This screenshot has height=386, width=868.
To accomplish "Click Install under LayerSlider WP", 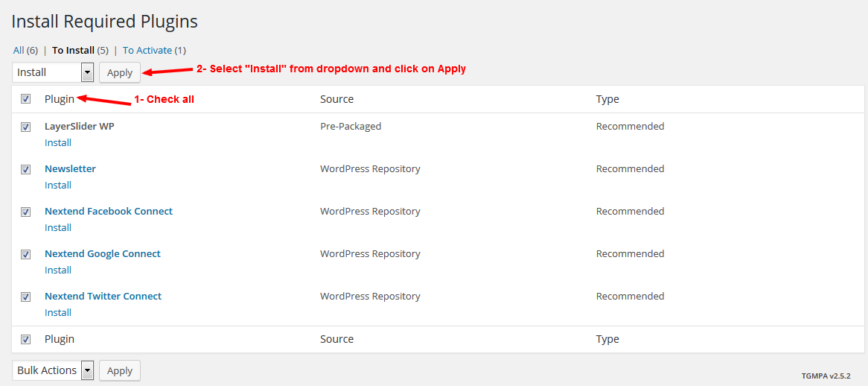I will 58,142.
